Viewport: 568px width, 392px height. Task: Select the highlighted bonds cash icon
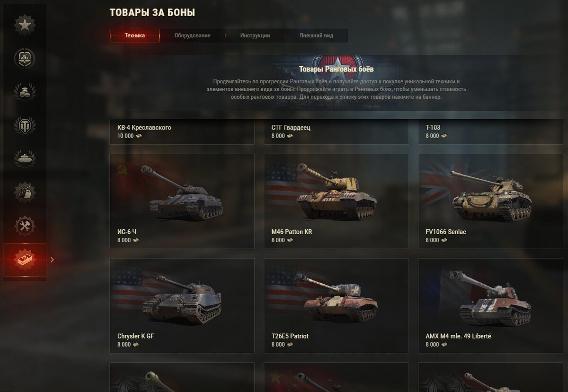click(25, 260)
